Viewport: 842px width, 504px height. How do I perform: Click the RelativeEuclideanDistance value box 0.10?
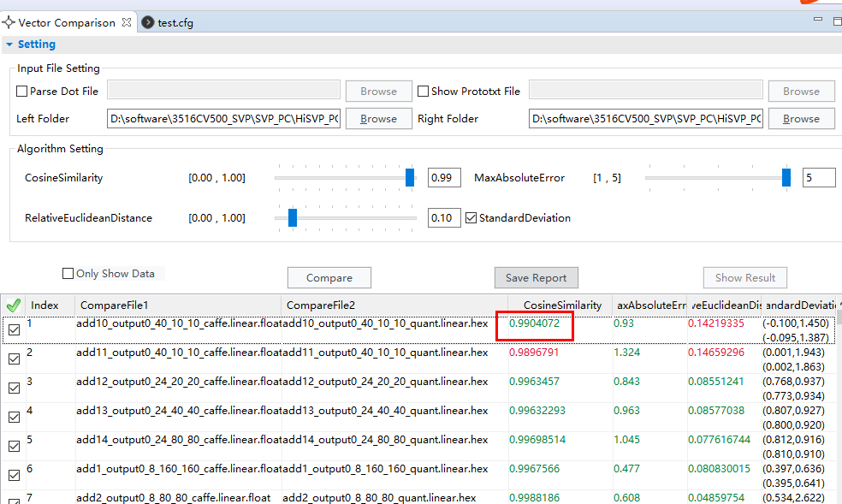pyautogui.click(x=444, y=218)
